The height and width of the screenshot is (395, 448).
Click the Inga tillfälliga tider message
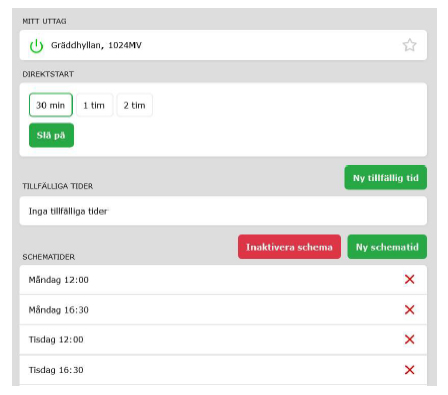(68, 211)
